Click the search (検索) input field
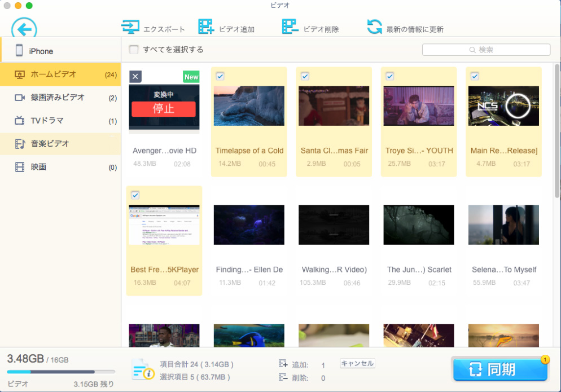The width and height of the screenshot is (561, 392). tap(487, 50)
